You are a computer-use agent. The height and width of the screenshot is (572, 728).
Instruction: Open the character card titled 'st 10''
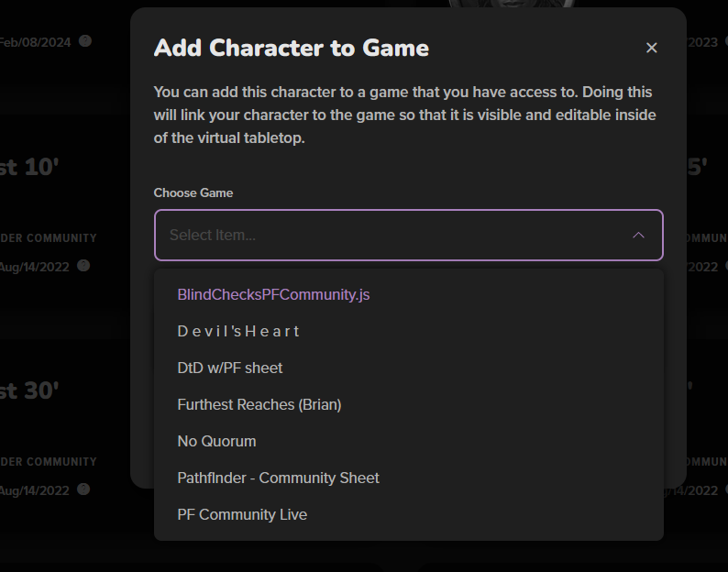pyautogui.click(x=29, y=167)
